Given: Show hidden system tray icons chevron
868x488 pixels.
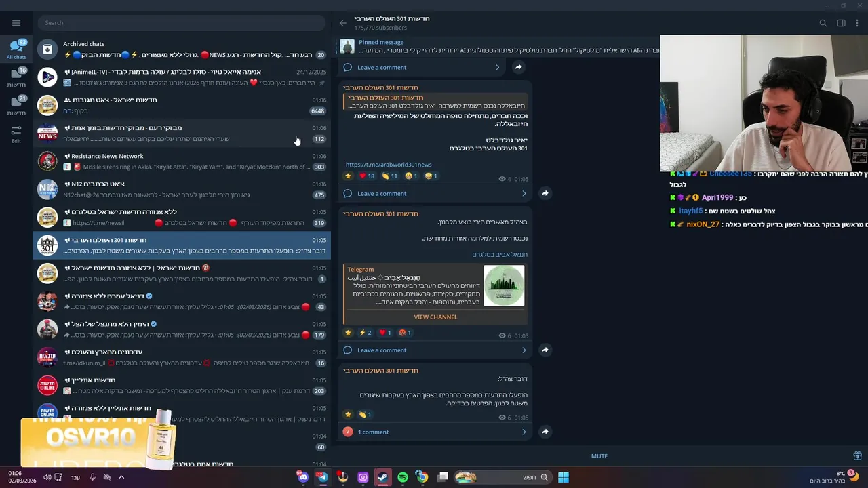Looking at the screenshot, I should (x=121, y=477).
